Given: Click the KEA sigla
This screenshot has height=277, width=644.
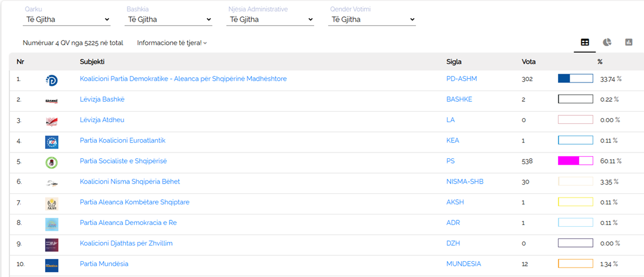Looking at the screenshot, I should coord(453,140).
